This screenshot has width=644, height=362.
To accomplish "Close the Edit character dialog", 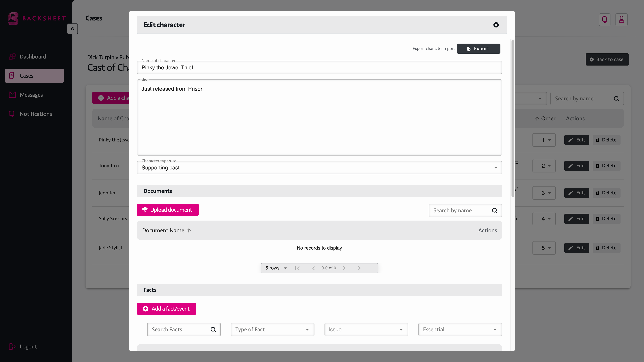I will 496,25.
